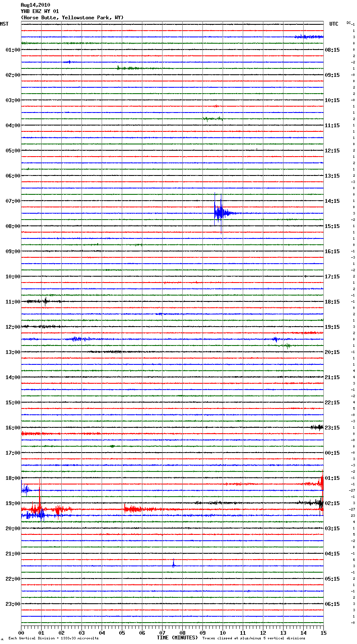Click the '06:00' MST time label
Viewport: 357px width, 644px height.
tap(13, 176)
